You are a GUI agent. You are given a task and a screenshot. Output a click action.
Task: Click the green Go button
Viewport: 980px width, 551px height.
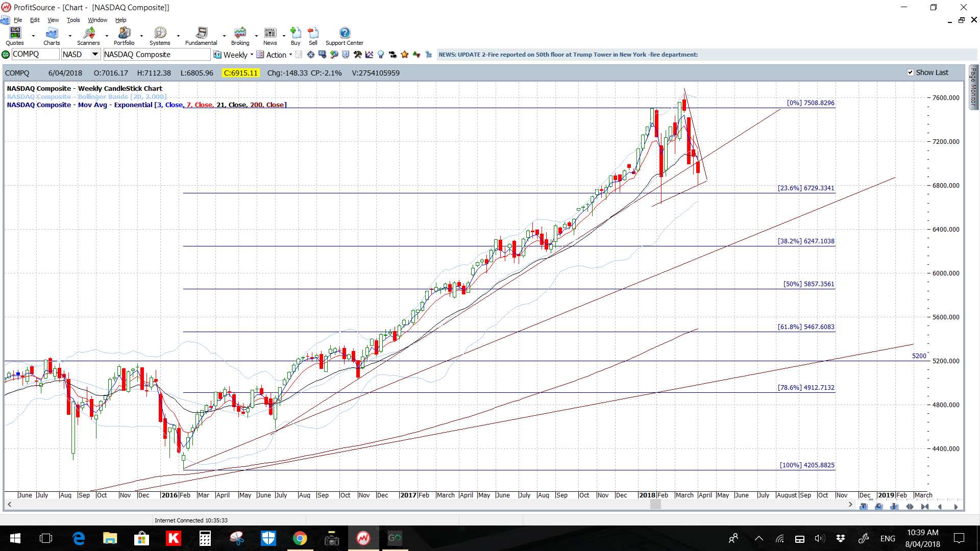point(6,55)
